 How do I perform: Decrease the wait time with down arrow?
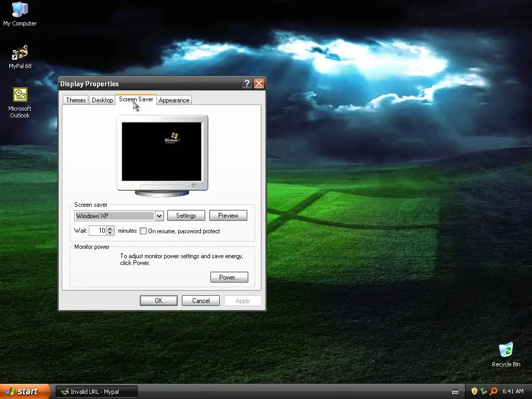point(110,233)
